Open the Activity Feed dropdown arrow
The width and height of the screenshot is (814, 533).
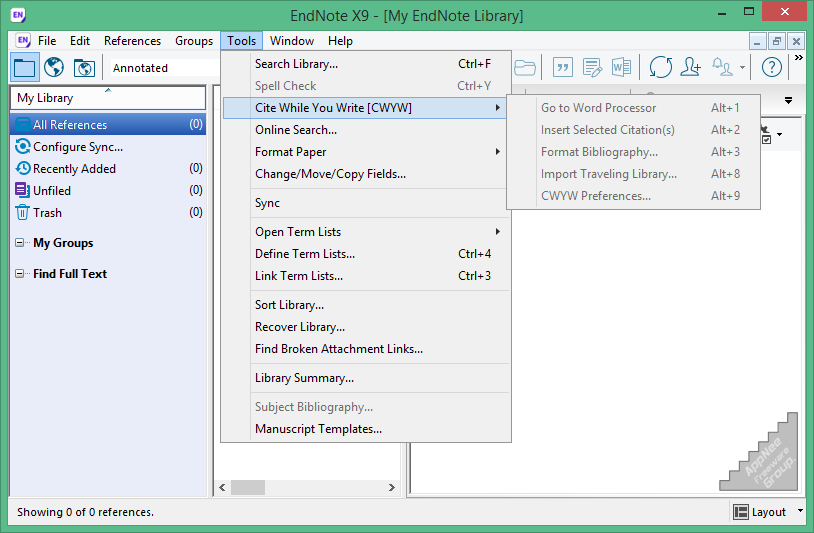tap(742, 67)
